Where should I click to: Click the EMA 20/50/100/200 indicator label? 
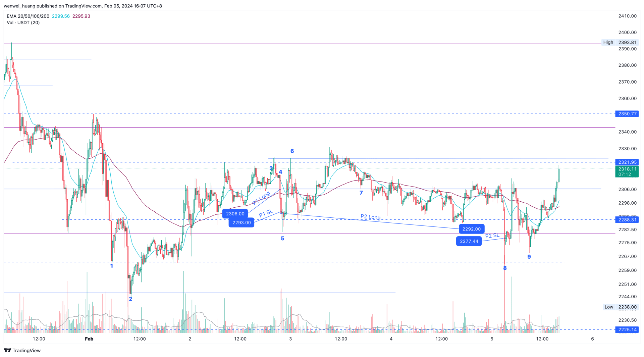(28, 16)
